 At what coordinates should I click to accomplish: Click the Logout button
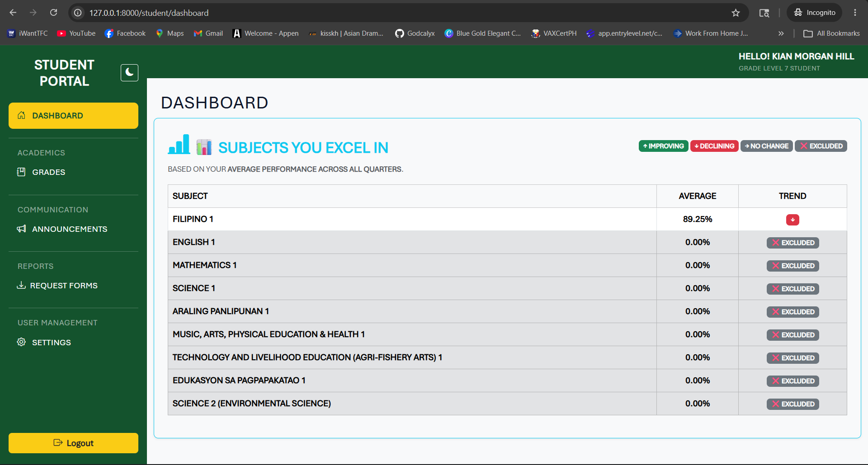pyautogui.click(x=73, y=443)
